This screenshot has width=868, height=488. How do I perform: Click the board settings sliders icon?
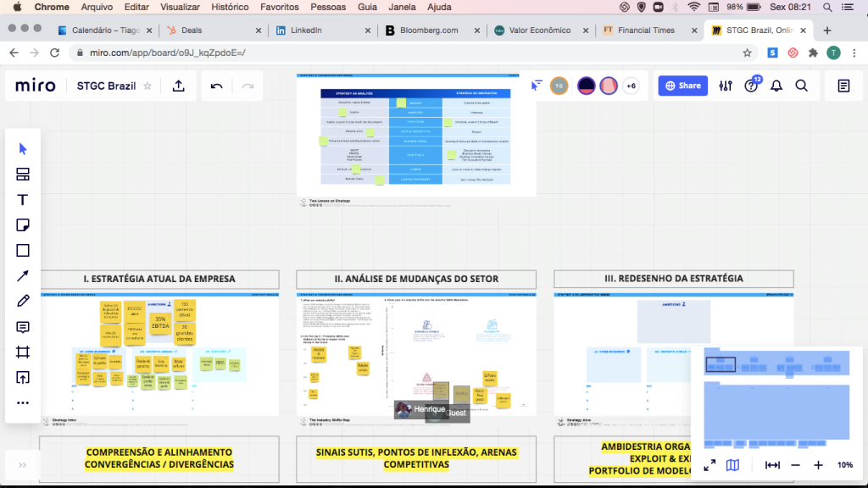coord(726,86)
